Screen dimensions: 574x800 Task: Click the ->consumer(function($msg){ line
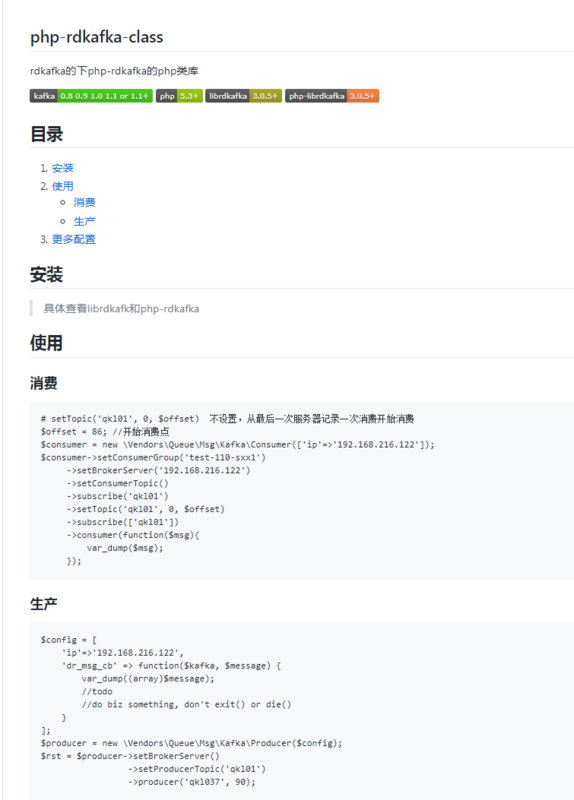[x=133, y=535]
